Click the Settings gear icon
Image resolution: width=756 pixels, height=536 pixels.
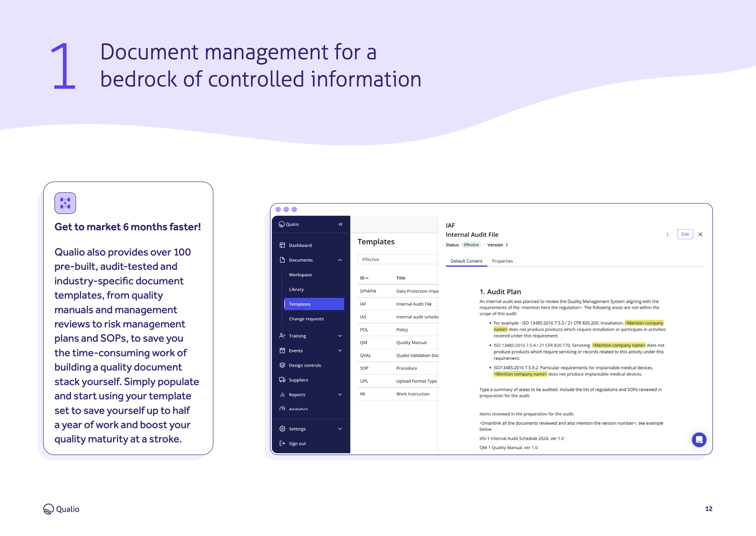coord(282,429)
